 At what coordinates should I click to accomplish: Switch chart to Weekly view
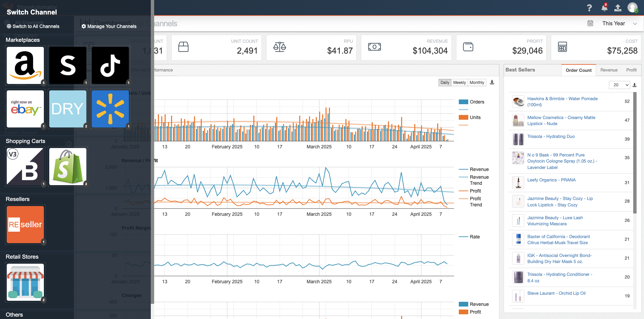[459, 82]
